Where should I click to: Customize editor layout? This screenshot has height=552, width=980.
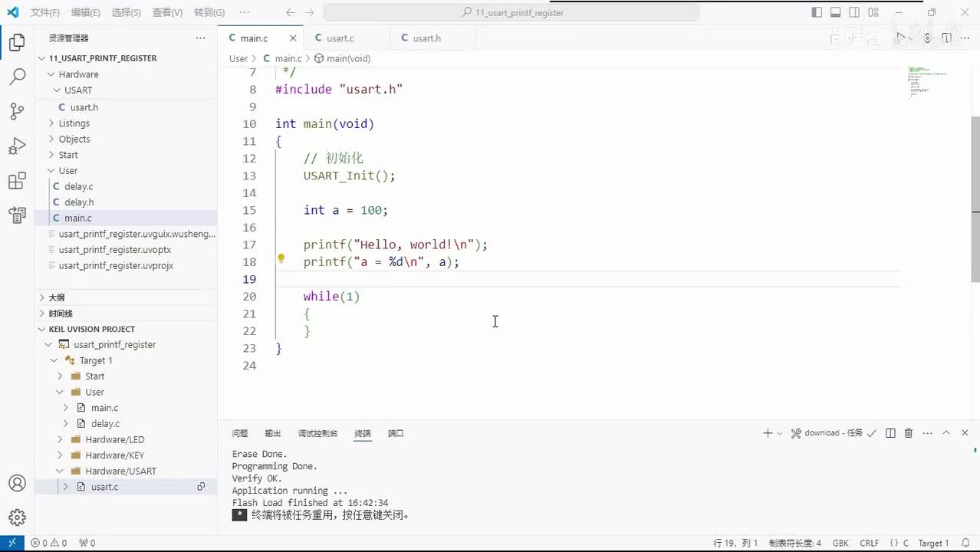[874, 12]
